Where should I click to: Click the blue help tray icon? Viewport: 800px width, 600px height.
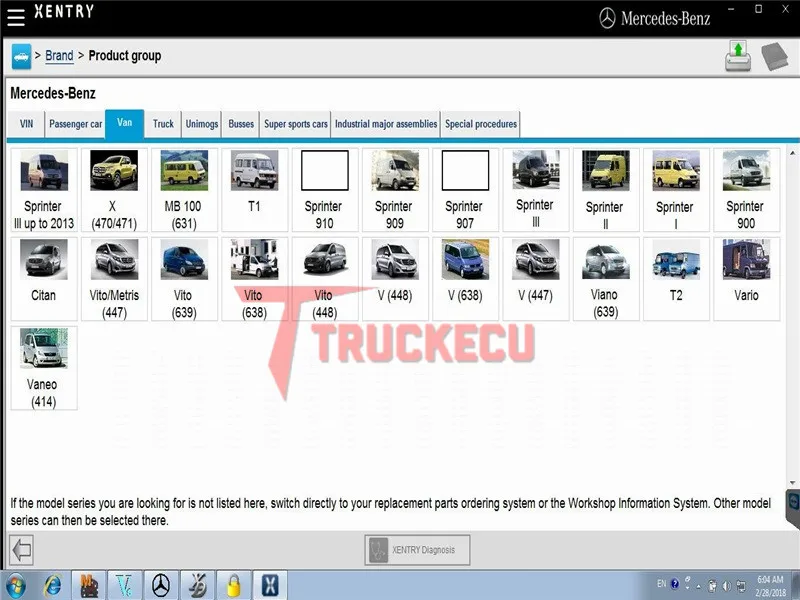675,584
